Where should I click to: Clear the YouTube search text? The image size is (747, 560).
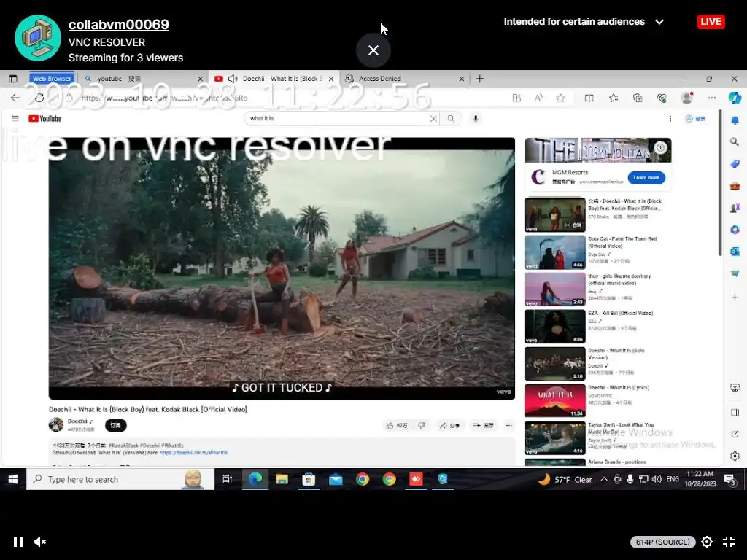pos(433,119)
